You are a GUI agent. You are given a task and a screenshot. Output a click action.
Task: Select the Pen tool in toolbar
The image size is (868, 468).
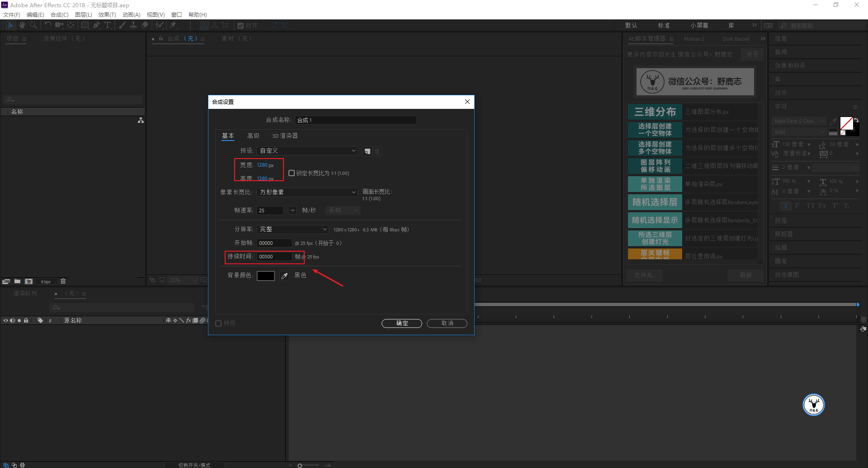[x=96, y=25]
